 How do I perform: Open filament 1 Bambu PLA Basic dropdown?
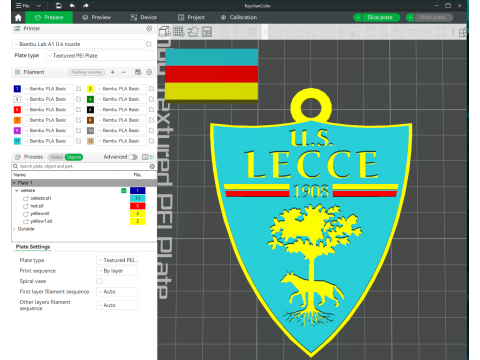pos(48,89)
